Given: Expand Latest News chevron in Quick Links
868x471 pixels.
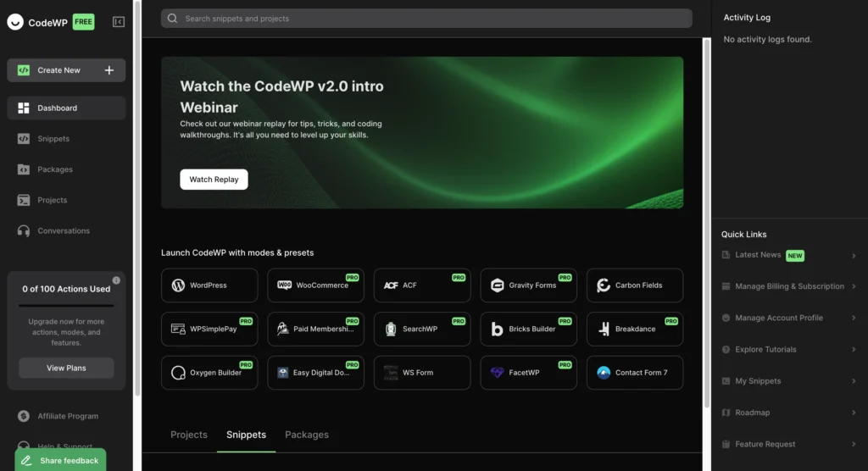Looking at the screenshot, I should [x=854, y=256].
